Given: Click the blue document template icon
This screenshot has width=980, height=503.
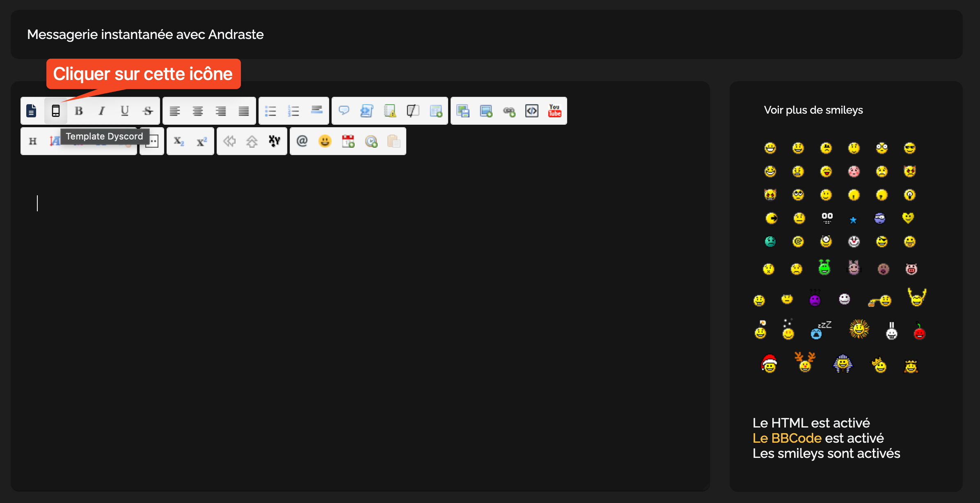Looking at the screenshot, I should (x=32, y=111).
